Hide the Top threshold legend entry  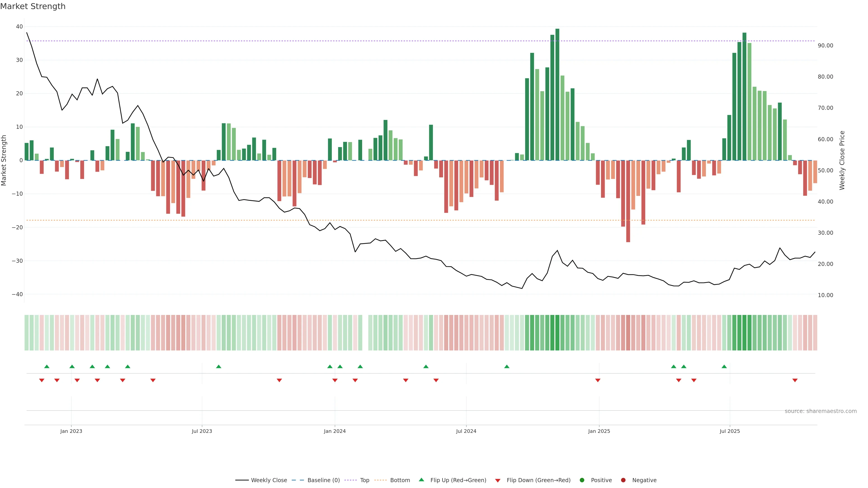click(x=365, y=480)
